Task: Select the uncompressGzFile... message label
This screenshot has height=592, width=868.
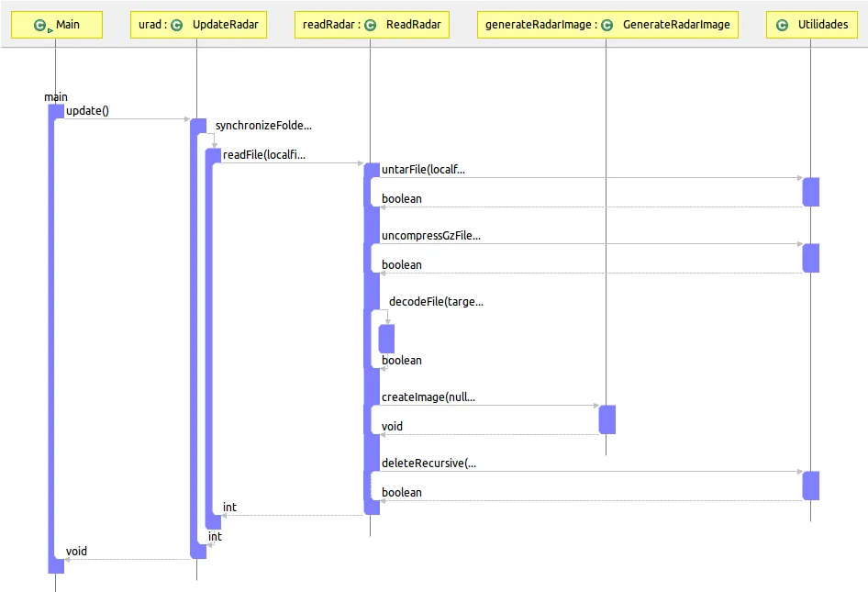Action: click(431, 236)
